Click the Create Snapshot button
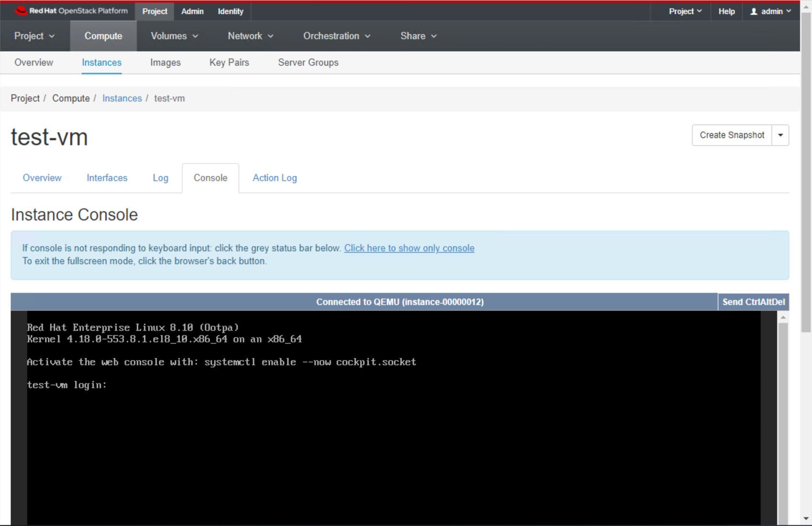The height and width of the screenshot is (526, 812). coord(732,135)
